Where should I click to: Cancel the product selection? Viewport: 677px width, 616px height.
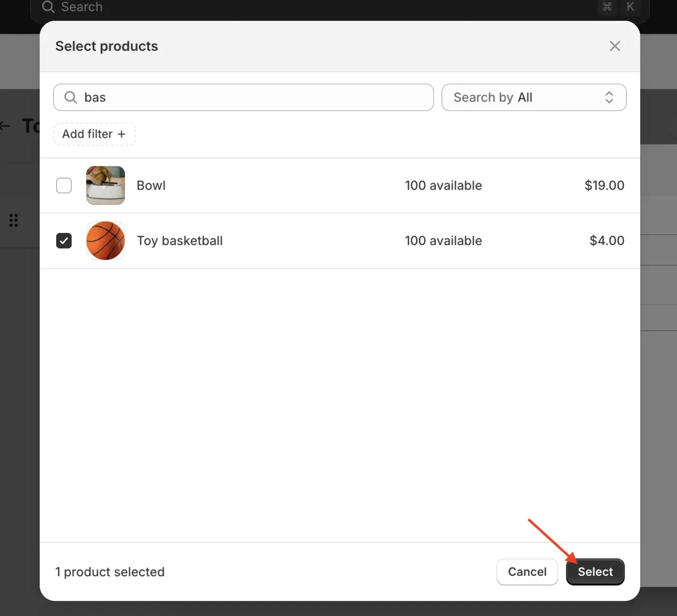(x=527, y=572)
